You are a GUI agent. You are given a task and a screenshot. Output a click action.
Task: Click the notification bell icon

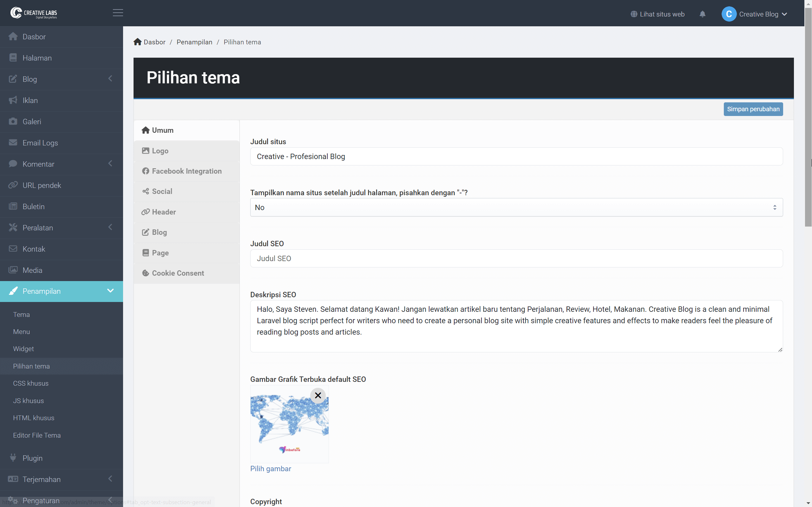click(x=702, y=14)
